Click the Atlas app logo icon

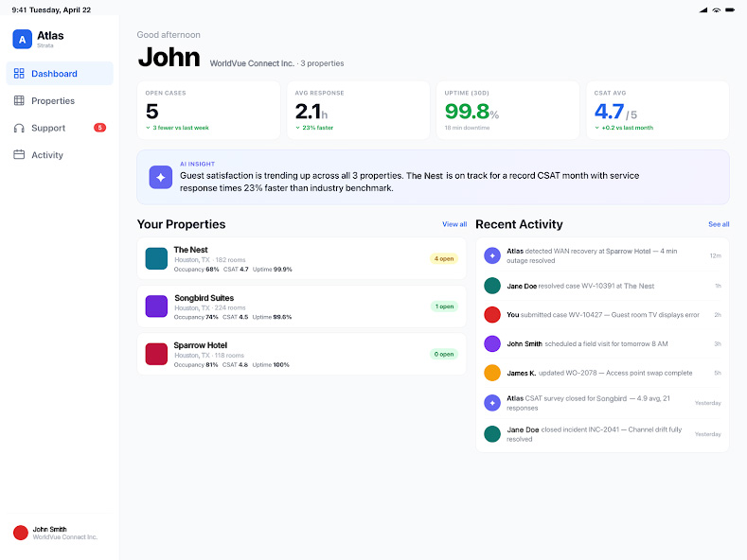point(22,39)
